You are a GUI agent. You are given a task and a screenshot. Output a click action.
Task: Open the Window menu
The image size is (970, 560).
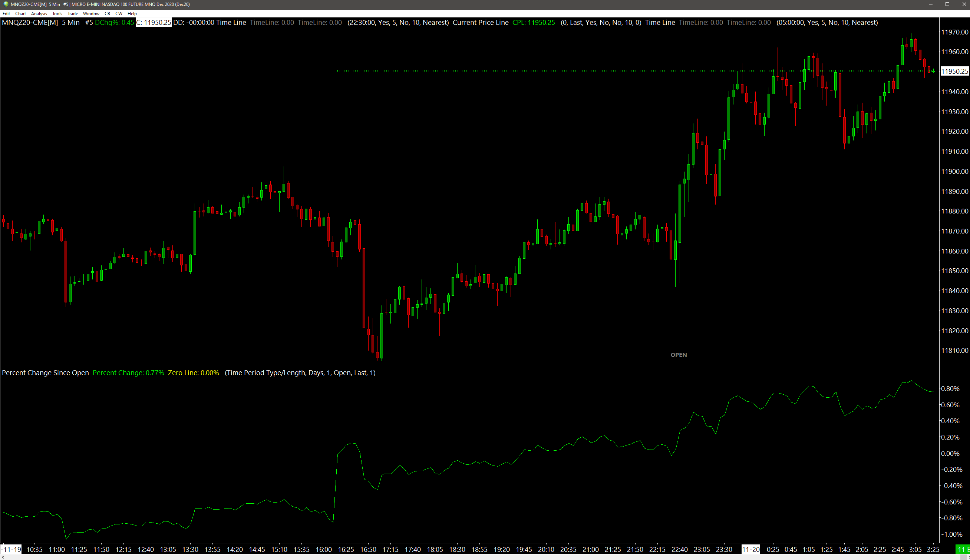point(91,13)
